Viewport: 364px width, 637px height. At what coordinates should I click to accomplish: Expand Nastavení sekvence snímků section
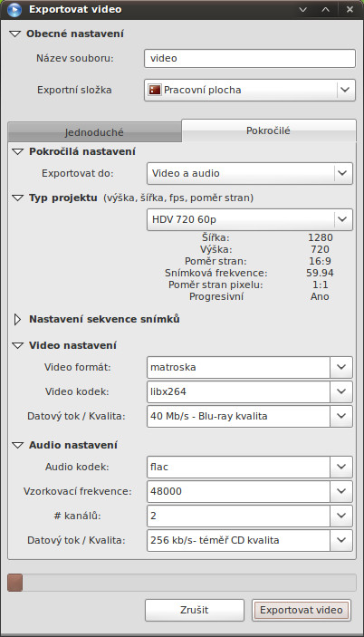(17, 319)
